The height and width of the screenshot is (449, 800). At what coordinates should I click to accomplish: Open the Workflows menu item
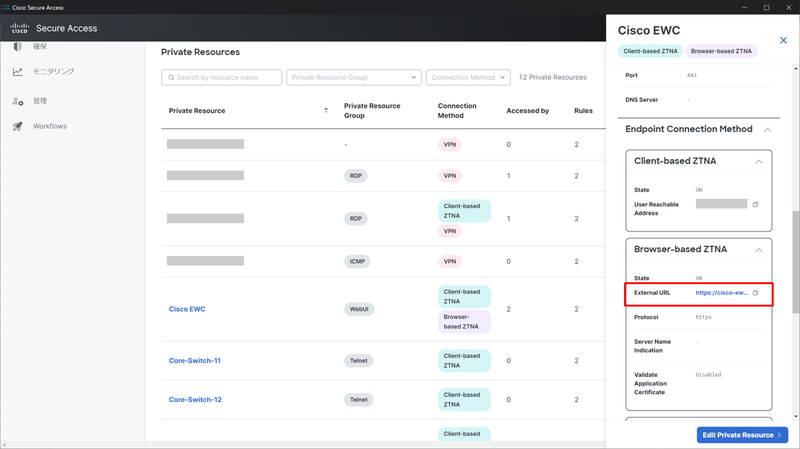tap(50, 126)
